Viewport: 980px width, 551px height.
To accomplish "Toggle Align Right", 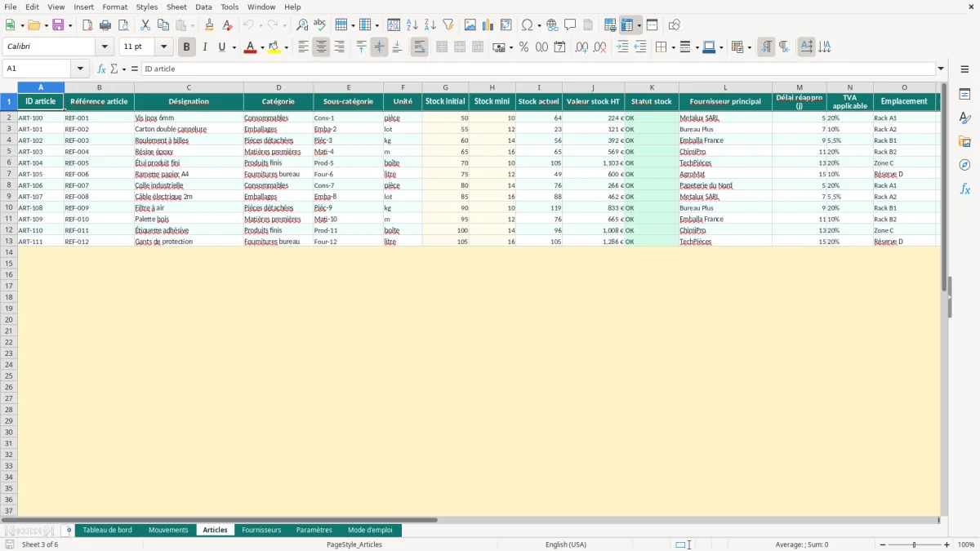I will 339,47.
